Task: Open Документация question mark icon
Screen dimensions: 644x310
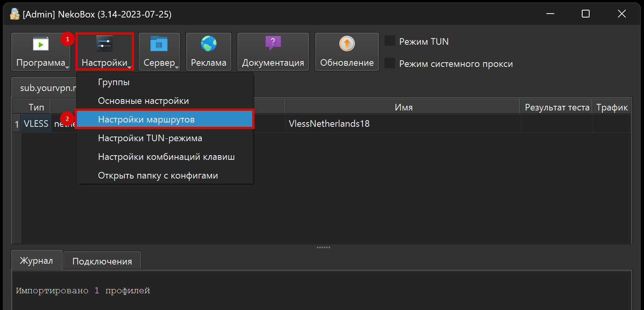Action: 273,42
